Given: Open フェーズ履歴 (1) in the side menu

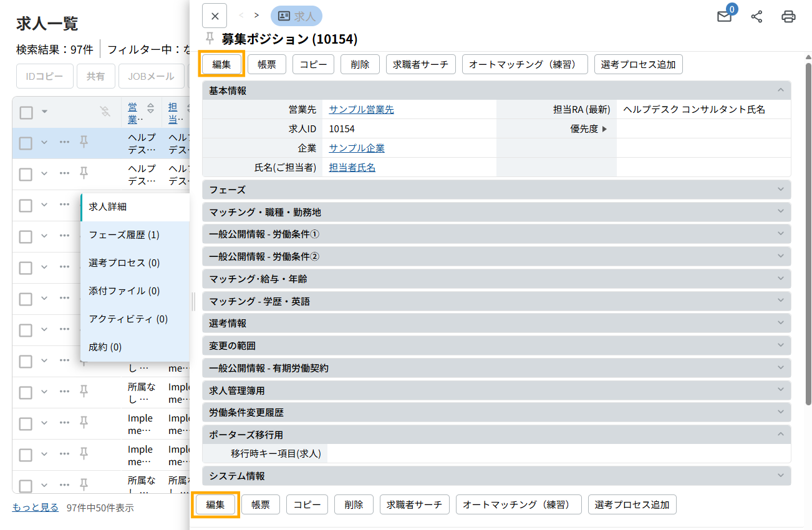Looking at the screenshot, I should coord(124,235).
